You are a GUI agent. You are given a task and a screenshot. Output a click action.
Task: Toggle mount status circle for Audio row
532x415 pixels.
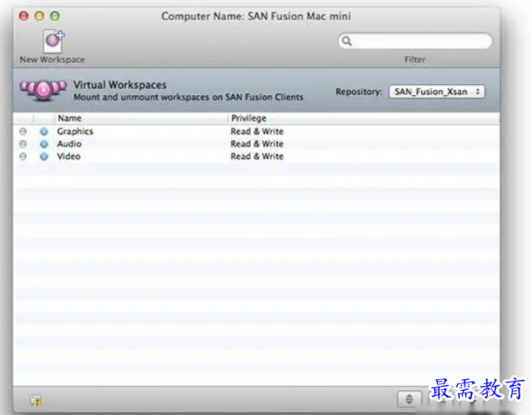coord(23,144)
